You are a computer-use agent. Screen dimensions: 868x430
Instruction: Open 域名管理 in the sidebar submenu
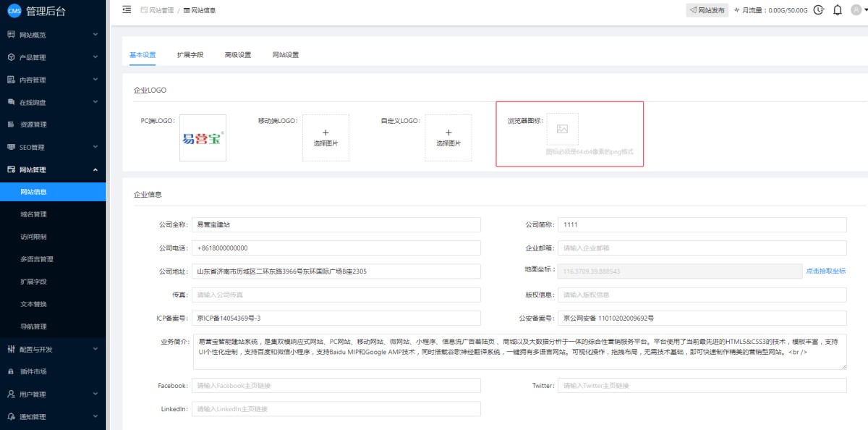[x=34, y=214]
